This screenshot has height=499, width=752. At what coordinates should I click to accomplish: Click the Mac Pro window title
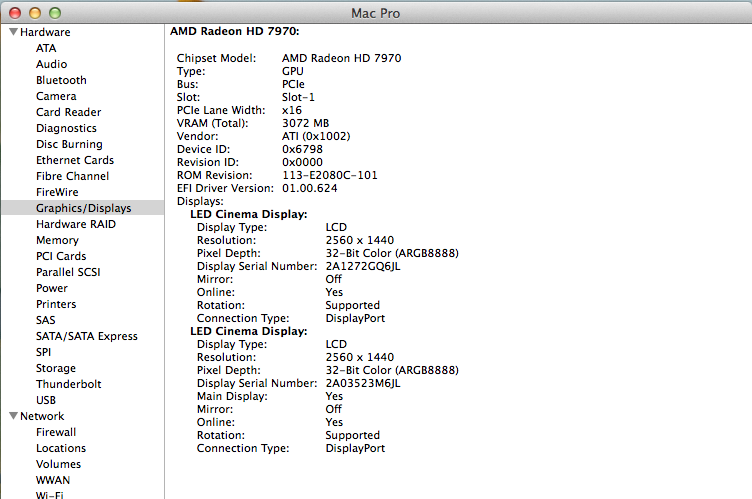tap(376, 13)
